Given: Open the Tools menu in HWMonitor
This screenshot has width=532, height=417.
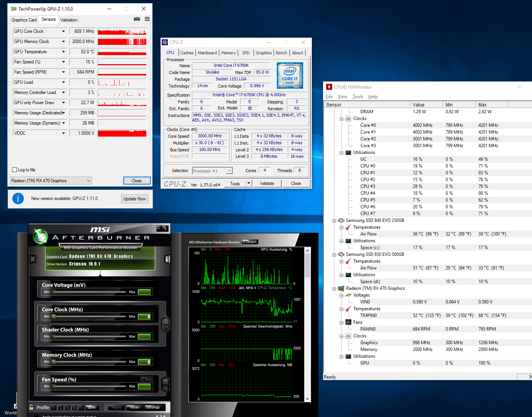Looking at the screenshot, I should tap(358, 97).
